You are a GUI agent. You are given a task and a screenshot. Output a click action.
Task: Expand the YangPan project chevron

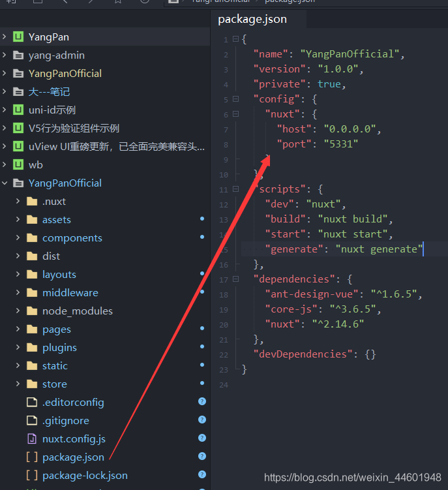(x=5, y=37)
